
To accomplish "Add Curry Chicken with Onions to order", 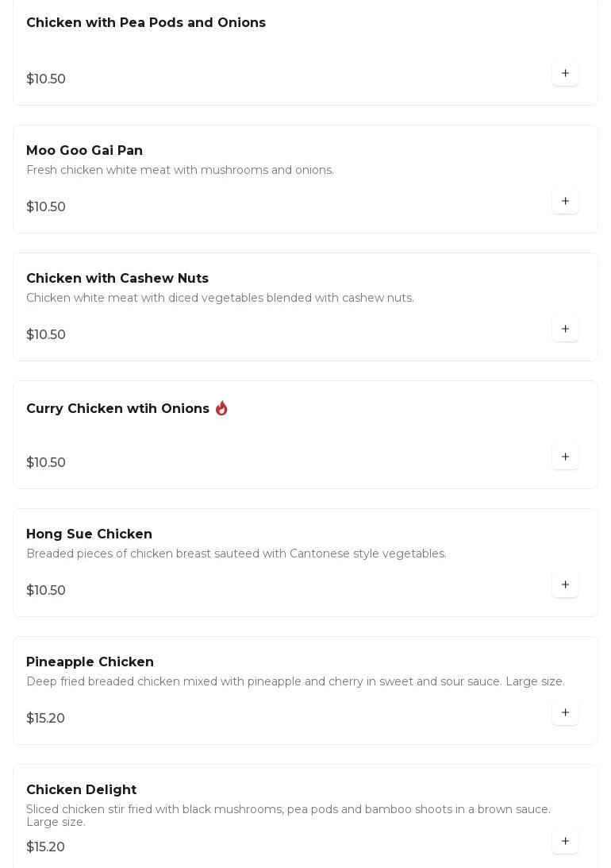I will 565,457.
